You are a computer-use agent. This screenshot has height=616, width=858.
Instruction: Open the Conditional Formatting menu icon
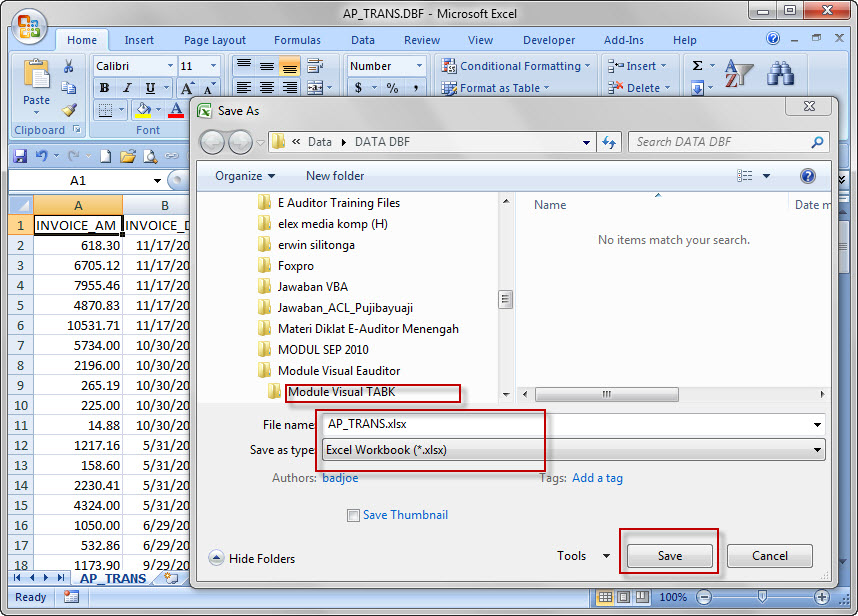[447, 65]
